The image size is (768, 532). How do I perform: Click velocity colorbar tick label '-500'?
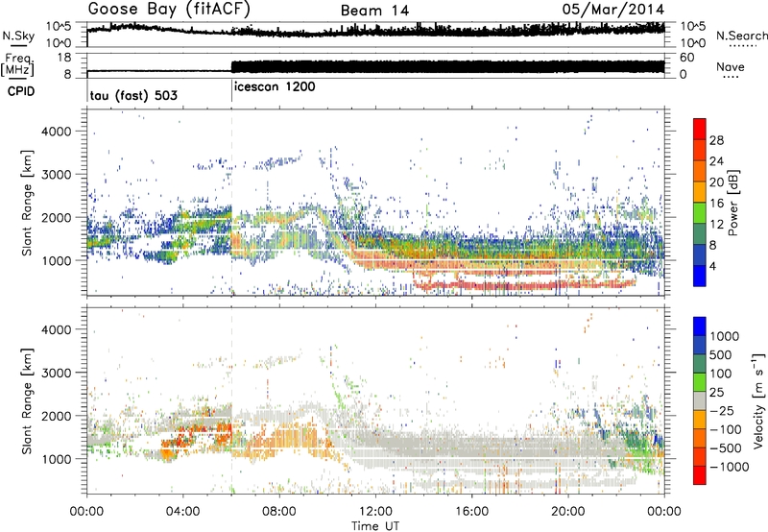point(726,448)
